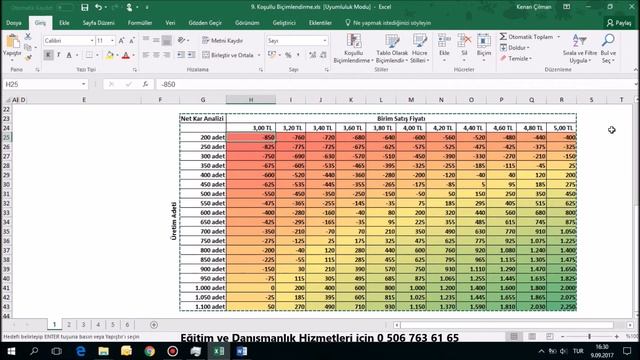Screen dimensions: 640x360
Task: Click the horizontal scrollbar below the sheet
Action: [x=507, y=325]
